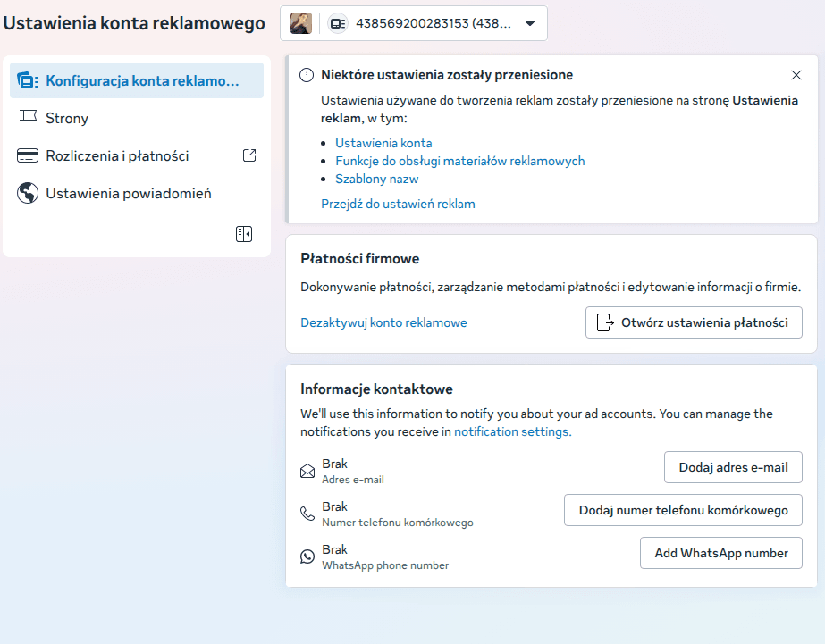The height and width of the screenshot is (644, 825).
Task: Click the profile avatar in the account selector
Action: pyautogui.click(x=301, y=23)
